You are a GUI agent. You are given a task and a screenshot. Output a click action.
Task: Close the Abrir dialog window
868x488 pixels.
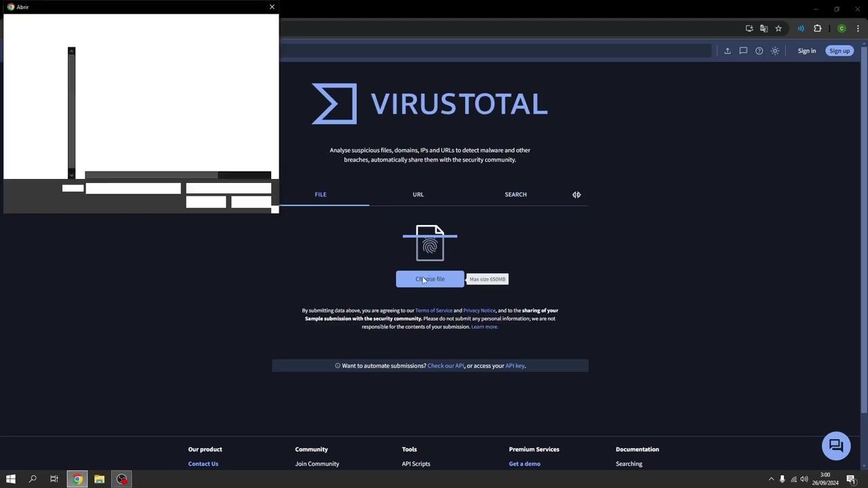(272, 7)
